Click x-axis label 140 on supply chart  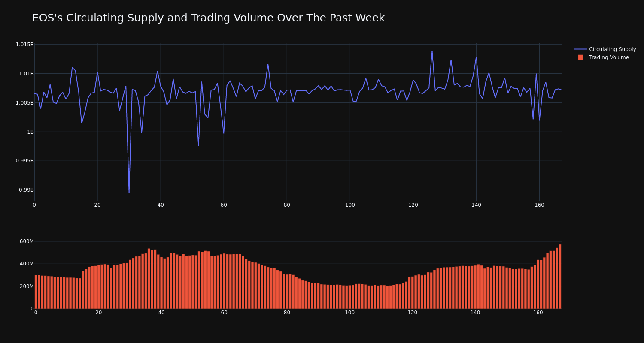point(476,205)
